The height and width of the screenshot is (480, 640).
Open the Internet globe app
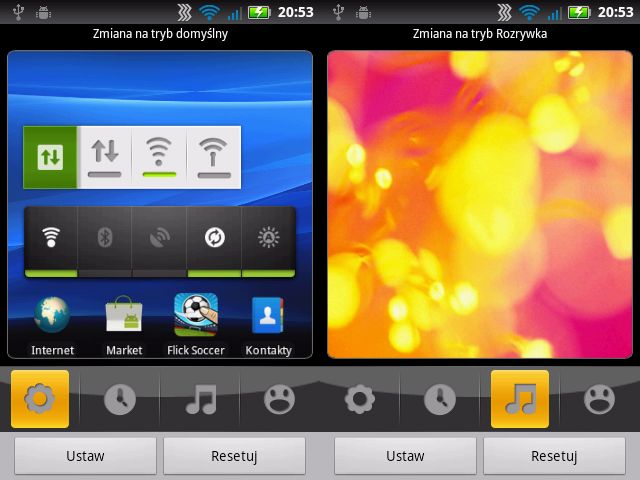pyautogui.click(x=52, y=326)
